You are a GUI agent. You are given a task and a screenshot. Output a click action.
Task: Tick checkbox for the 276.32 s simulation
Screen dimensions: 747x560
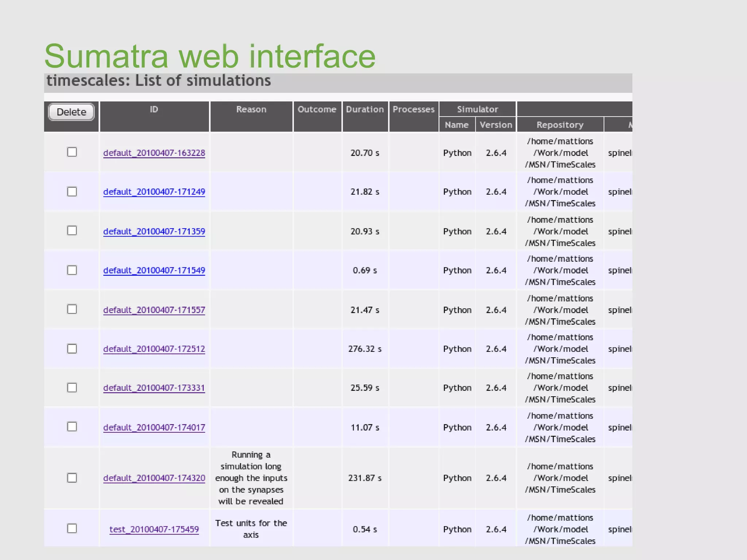(72, 349)
